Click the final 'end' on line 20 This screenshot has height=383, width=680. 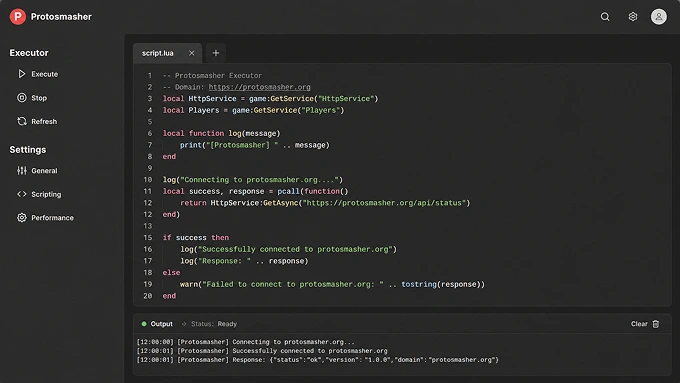pyautogui.click(x=169, y=296)
